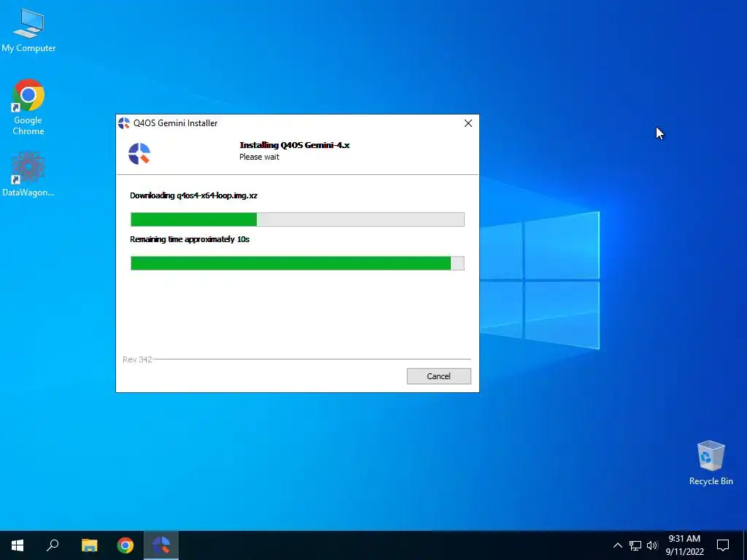
Task: Click the 'Installing Q4OS Gemini-4.x' heading
Action: point(295,145)
